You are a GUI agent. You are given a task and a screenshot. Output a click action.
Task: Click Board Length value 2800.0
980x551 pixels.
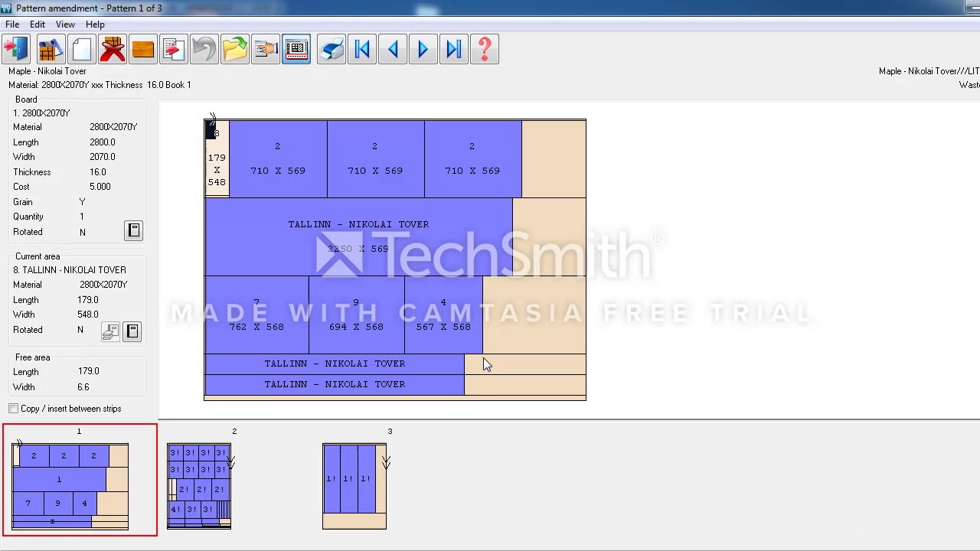point(102,142)
